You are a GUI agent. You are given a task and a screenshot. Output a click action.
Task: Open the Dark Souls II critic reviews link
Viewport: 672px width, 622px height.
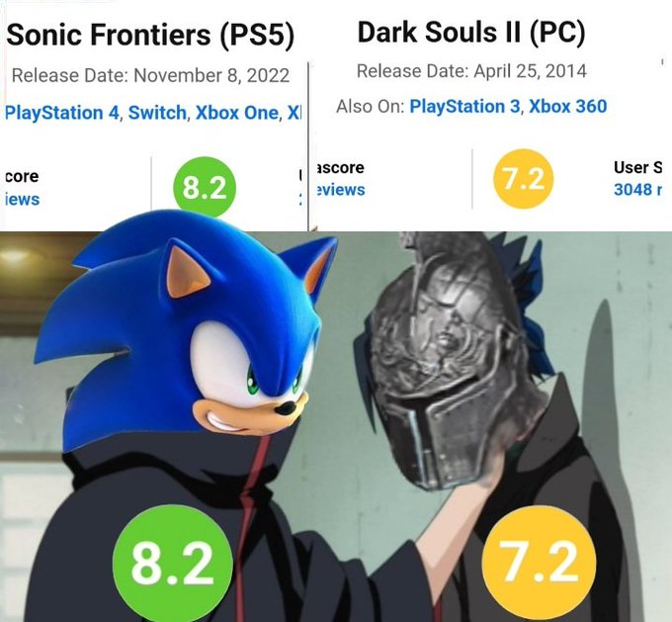[341, 190]
